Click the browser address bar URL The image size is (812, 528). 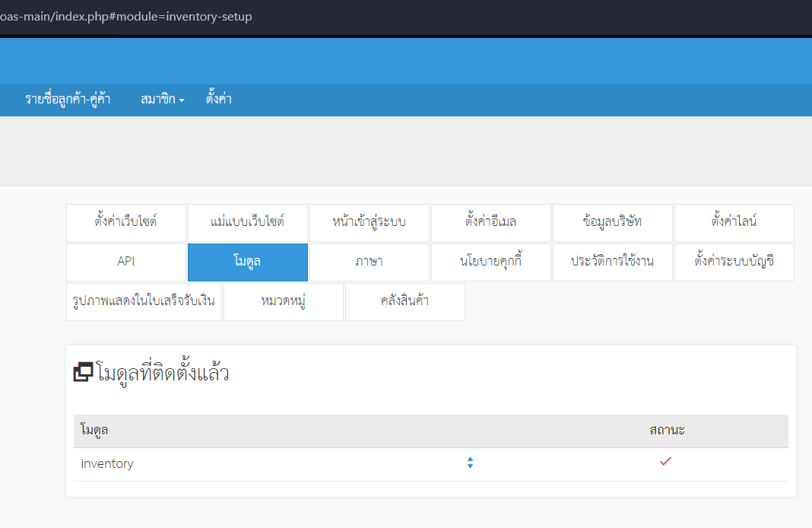coord(126,17)
